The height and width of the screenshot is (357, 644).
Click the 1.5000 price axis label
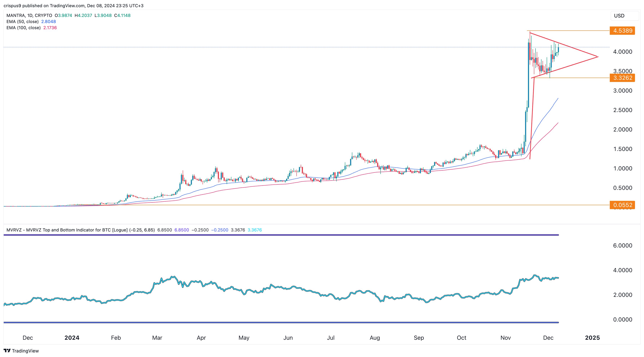pyautogui.click(x=623, y=149)
